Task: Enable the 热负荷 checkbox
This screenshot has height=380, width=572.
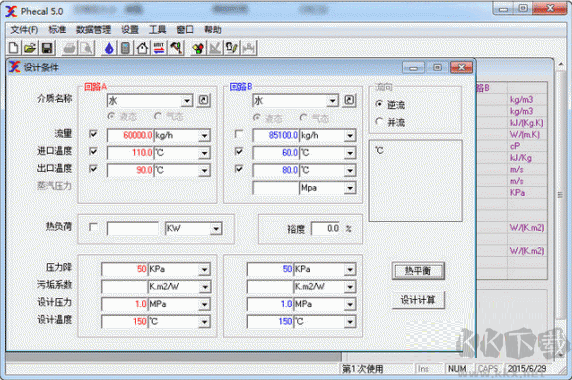Action: coord(93,227)
